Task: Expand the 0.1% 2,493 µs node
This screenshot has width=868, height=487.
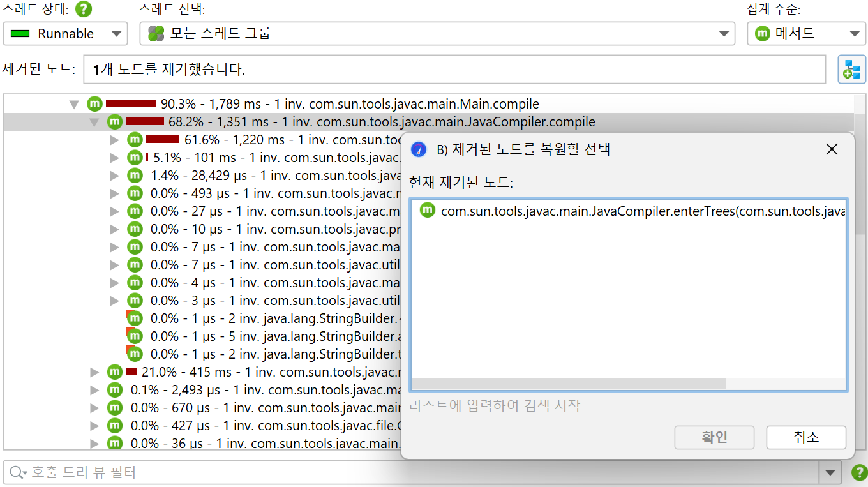Action: 94,390
